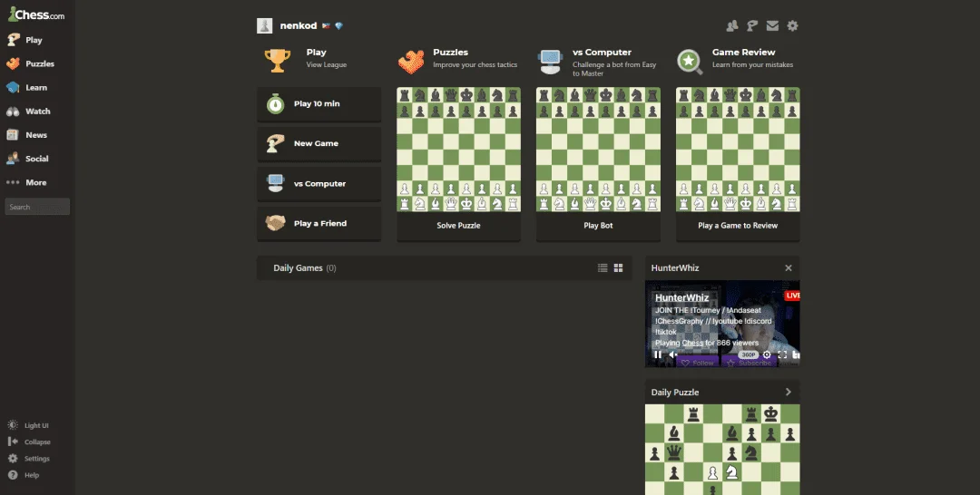Switch Daily Games to grid view
The height and width of the screenshot is (495, 980).
coord(618,267)
